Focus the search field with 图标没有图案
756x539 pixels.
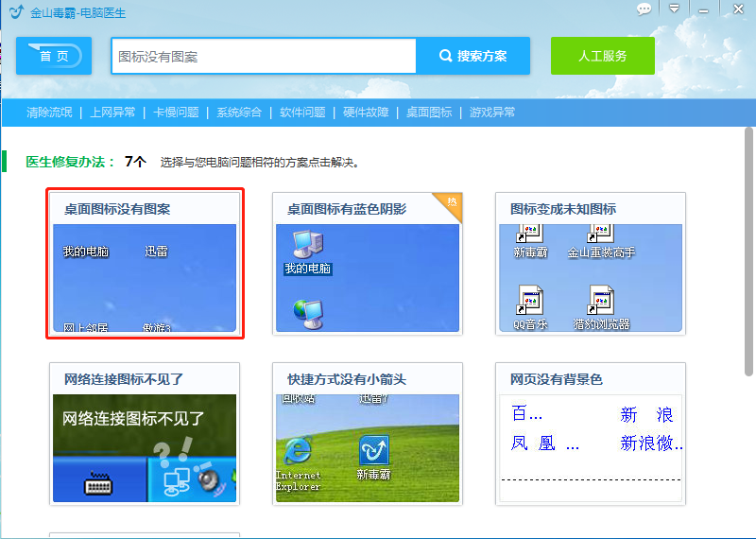click(264, 56)
